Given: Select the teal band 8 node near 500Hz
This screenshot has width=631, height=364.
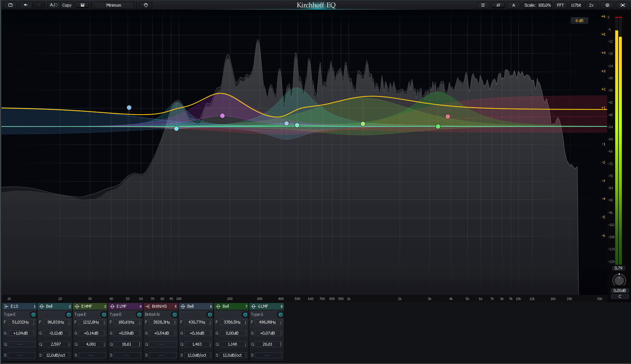Looking at the screenshot, I should coord(297,125).
